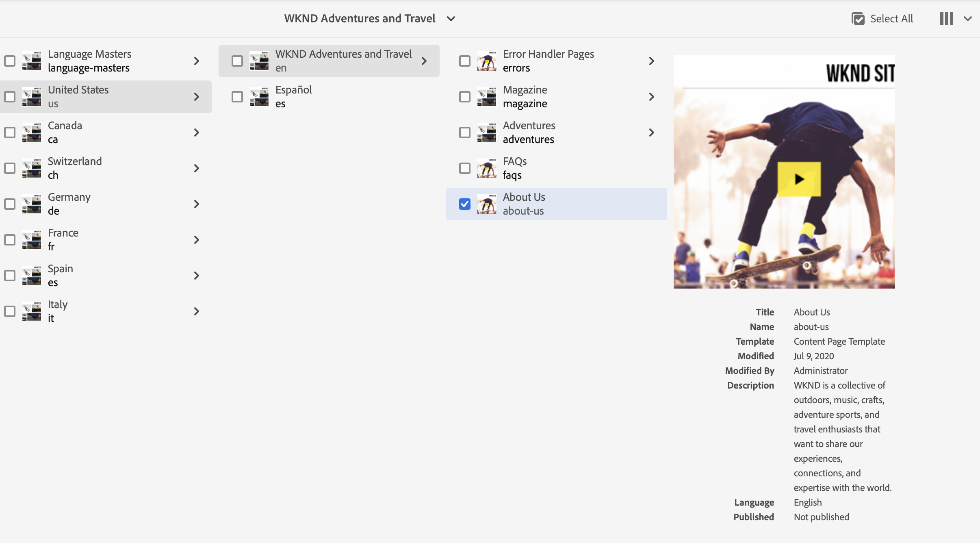Expand the Germany folder chevron
This screenshot has width=980, height=543.
197,204
